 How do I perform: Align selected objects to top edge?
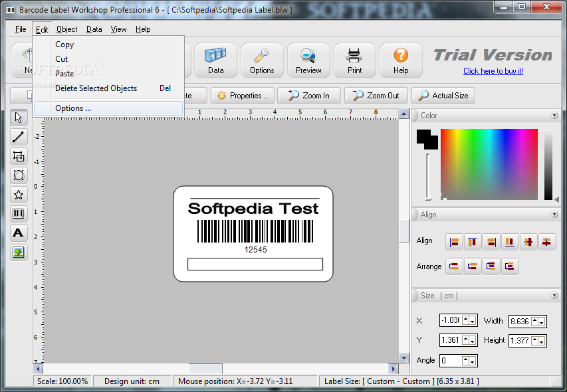pyautogui.click(x=473, y=242)
